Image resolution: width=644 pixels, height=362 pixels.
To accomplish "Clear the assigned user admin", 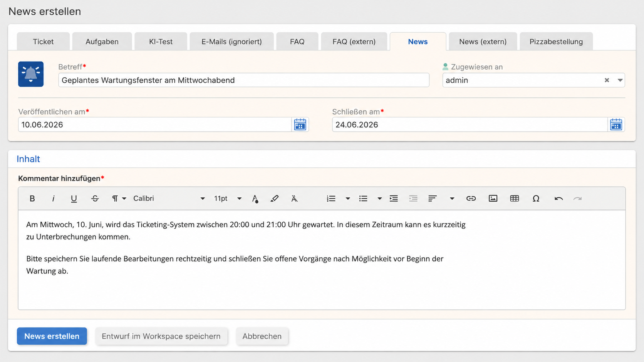I will (607, 80).
